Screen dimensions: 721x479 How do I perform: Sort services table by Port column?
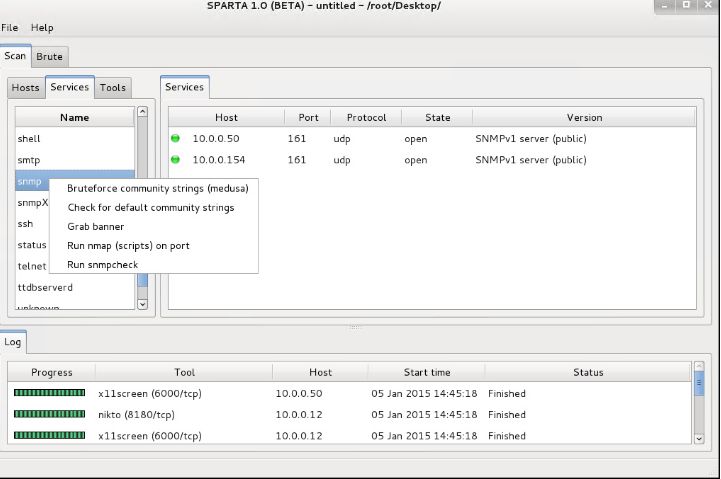coord(309,118)
